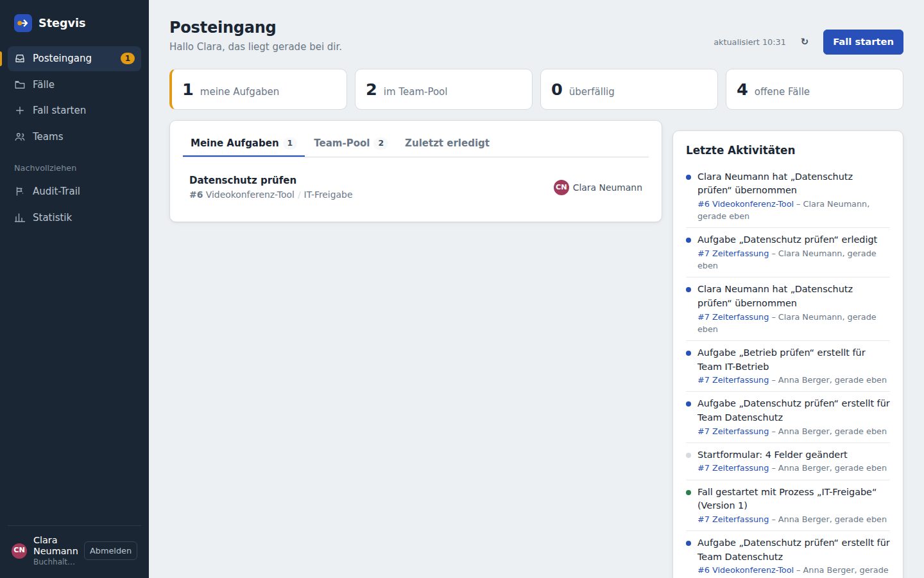924x578 pixels.
Task: Open #7 Zeiterfassung link under Betrieb prüfen erstellt
Action: click(733, 380)
